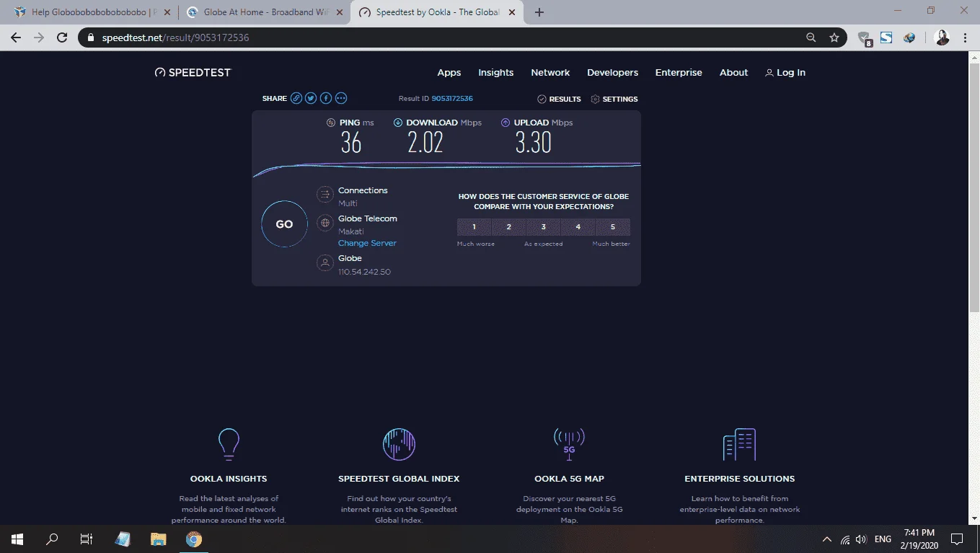Click Chrome icon on taskbar

click(x=193, y=539)
